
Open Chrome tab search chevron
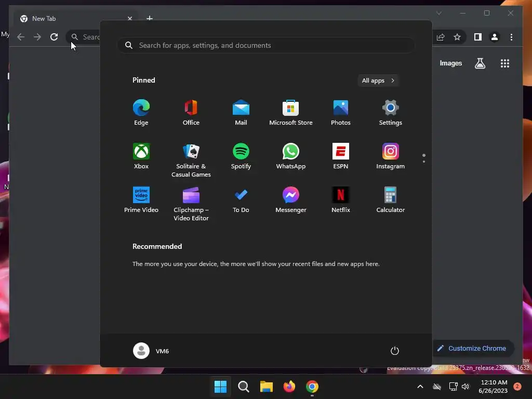click(x=439, y=13)
